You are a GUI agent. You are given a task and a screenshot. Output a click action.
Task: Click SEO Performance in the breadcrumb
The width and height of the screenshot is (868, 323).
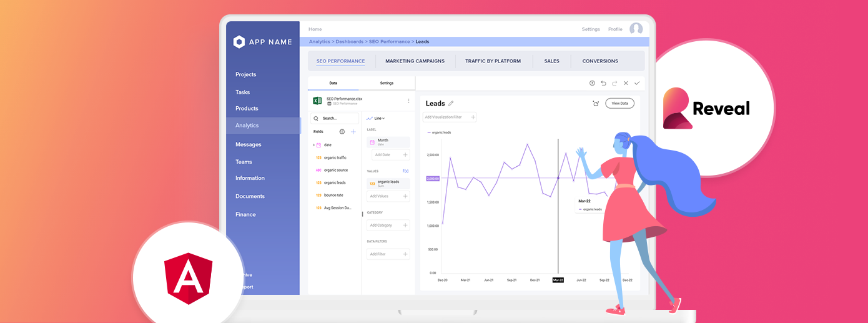[389, 42]
